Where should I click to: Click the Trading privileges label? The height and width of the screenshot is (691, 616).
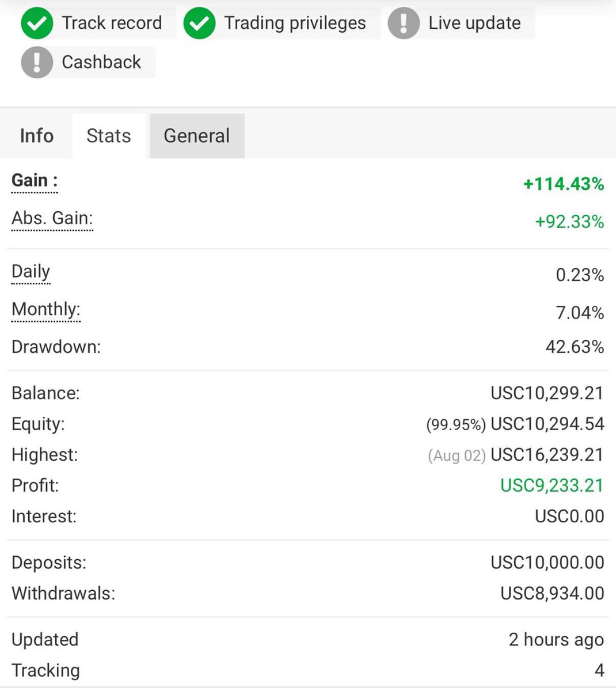pyautogui.click(x=295, y=23)
